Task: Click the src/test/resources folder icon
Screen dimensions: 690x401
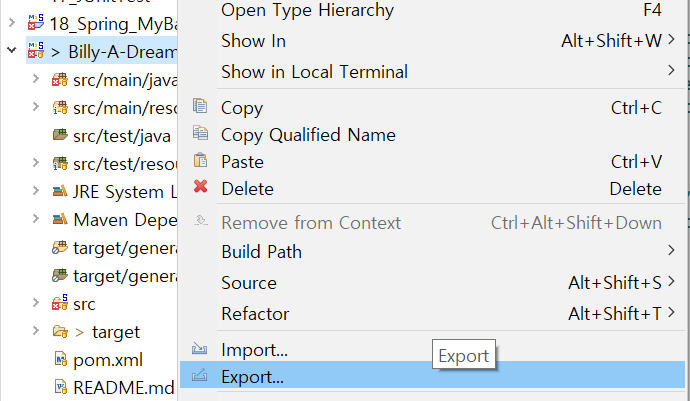Action: (60, 163)
